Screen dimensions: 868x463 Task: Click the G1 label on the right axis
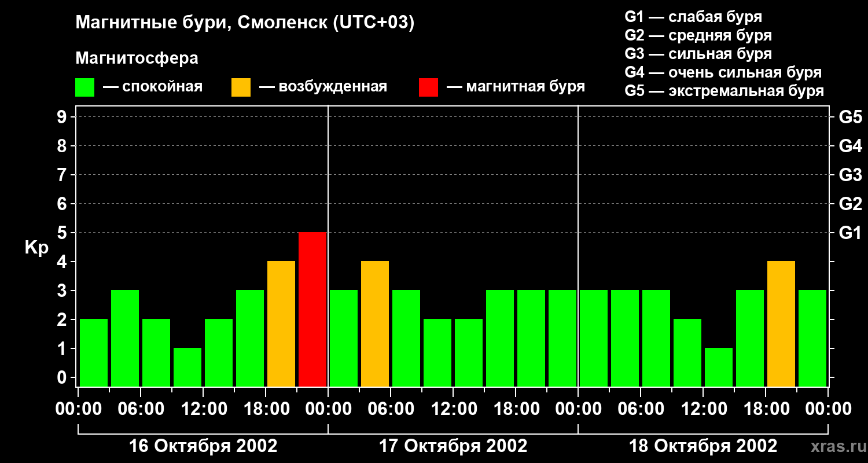pos(850,233)
